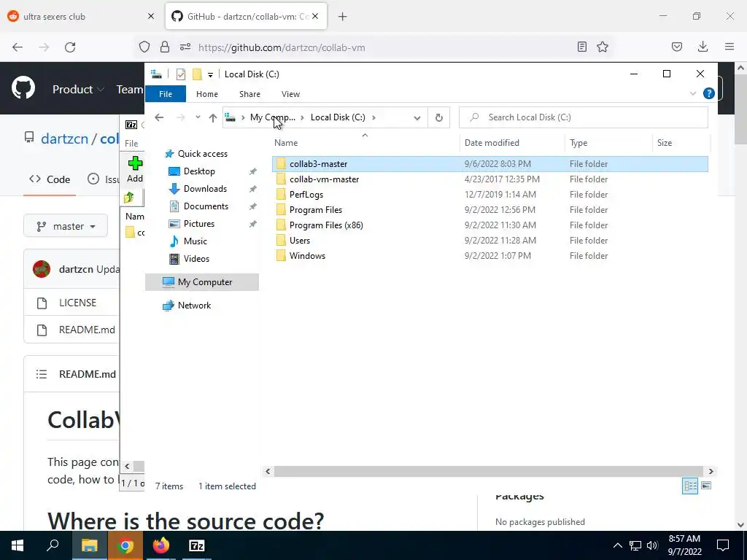747x560 pixels.
Task: Select Network in the navigation pane
Action: click(x=194, y=306)
